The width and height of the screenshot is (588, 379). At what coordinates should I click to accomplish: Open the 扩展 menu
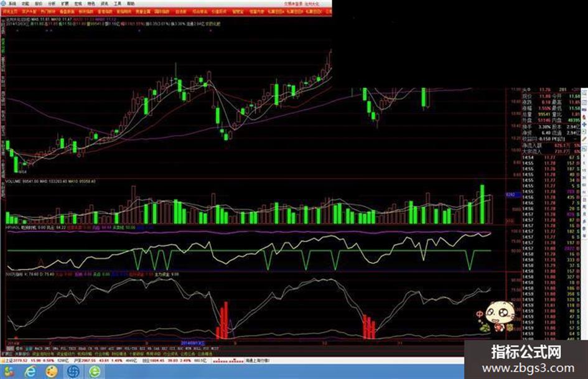click(65, 3)
